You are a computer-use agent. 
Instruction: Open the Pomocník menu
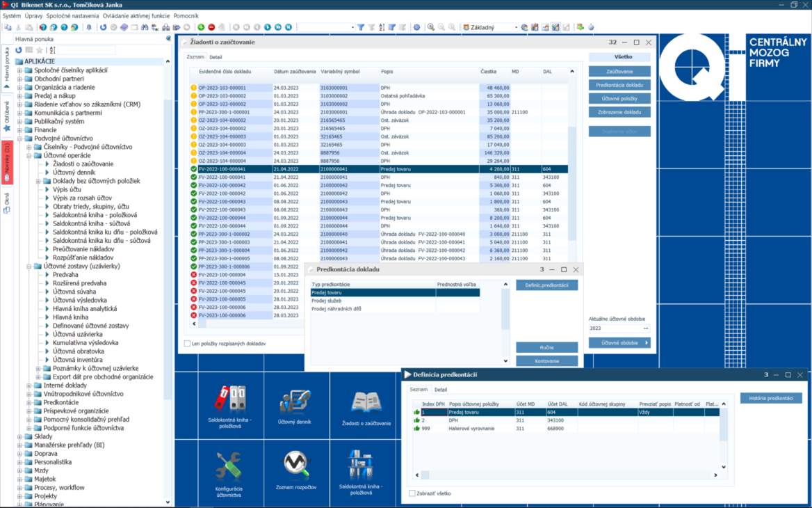pyautogui.click(x=186, y=15)
